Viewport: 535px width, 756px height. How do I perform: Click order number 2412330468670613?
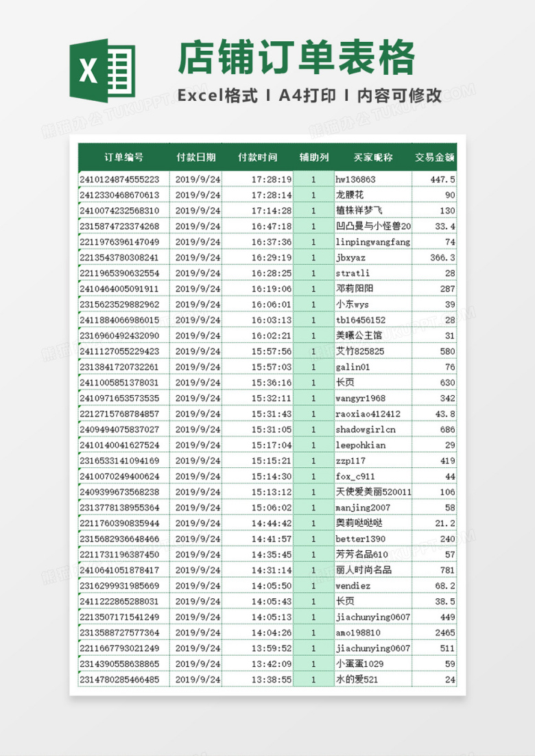point(119,195)
